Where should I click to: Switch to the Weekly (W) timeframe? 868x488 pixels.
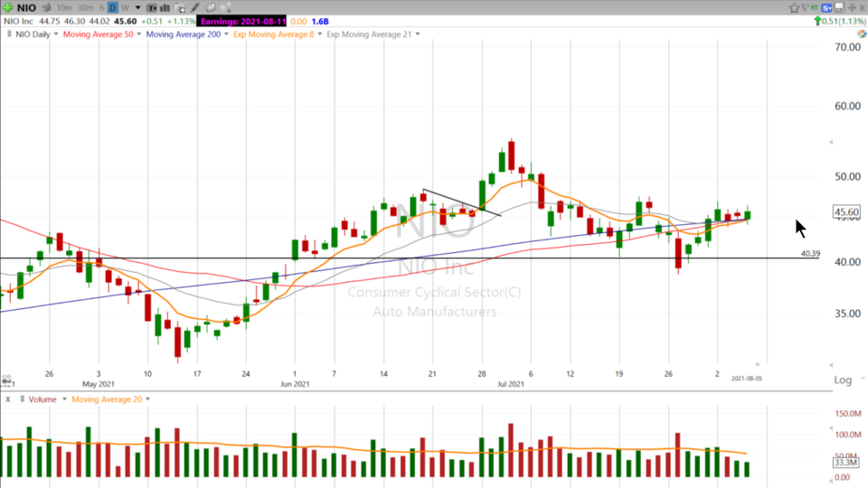point(125,8)
